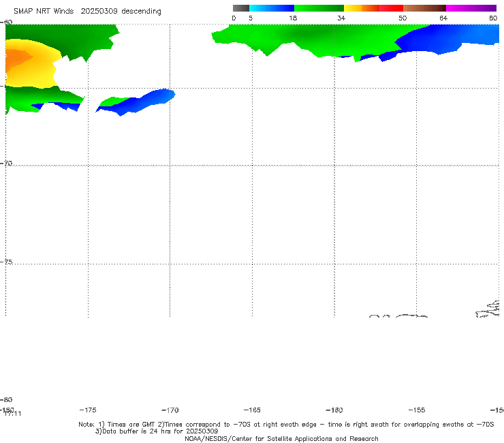Image resolution: width=504 pixels, height=443 pixels.
Task: Click the 'SMAP NRT Winds 20250309 descending' title
Action: click(87, 12)
